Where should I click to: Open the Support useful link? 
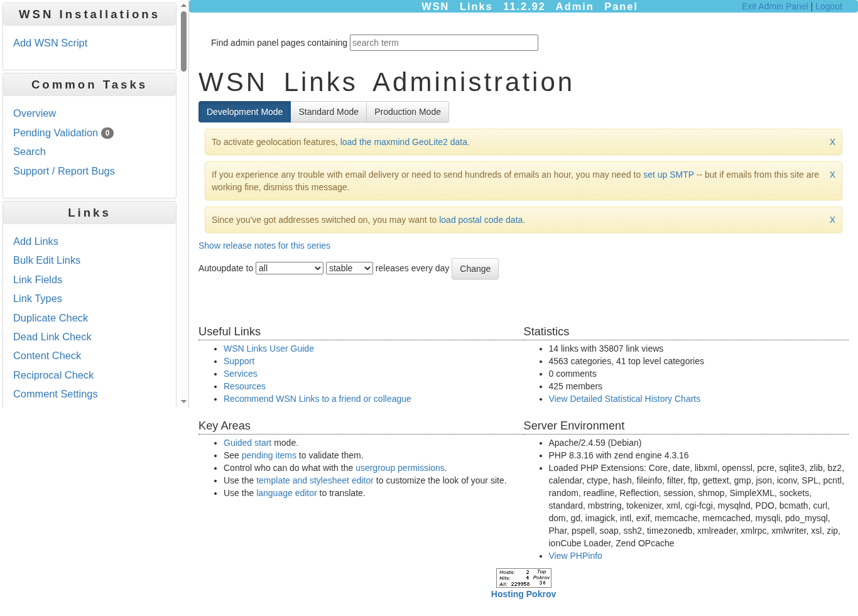point(239,361)
